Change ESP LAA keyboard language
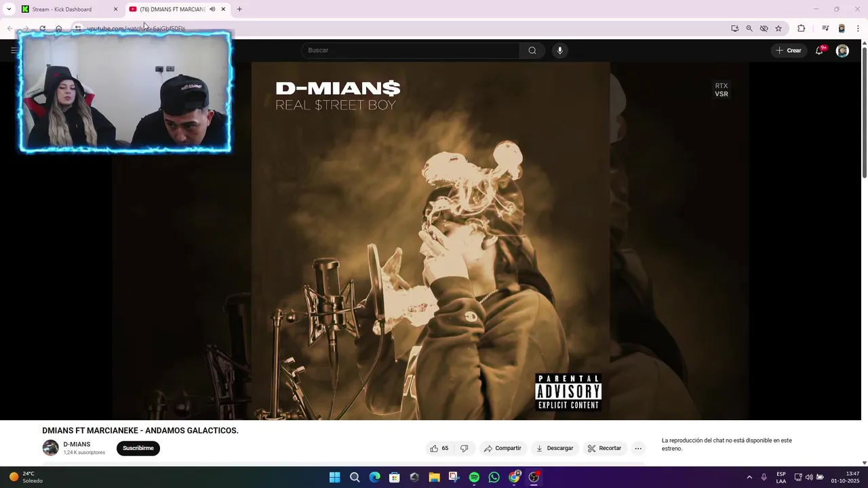The height and width of the screenshot is (488, 868). [x=781, y=477]
